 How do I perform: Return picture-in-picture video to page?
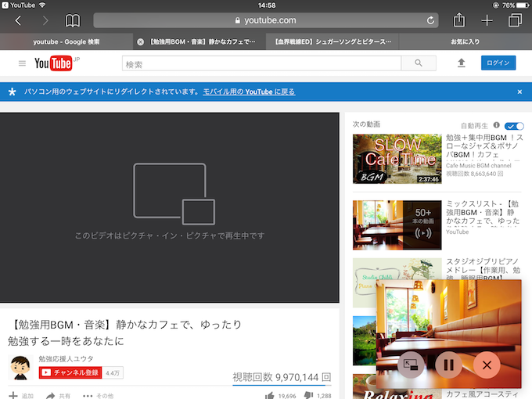(x=411, y=365)
